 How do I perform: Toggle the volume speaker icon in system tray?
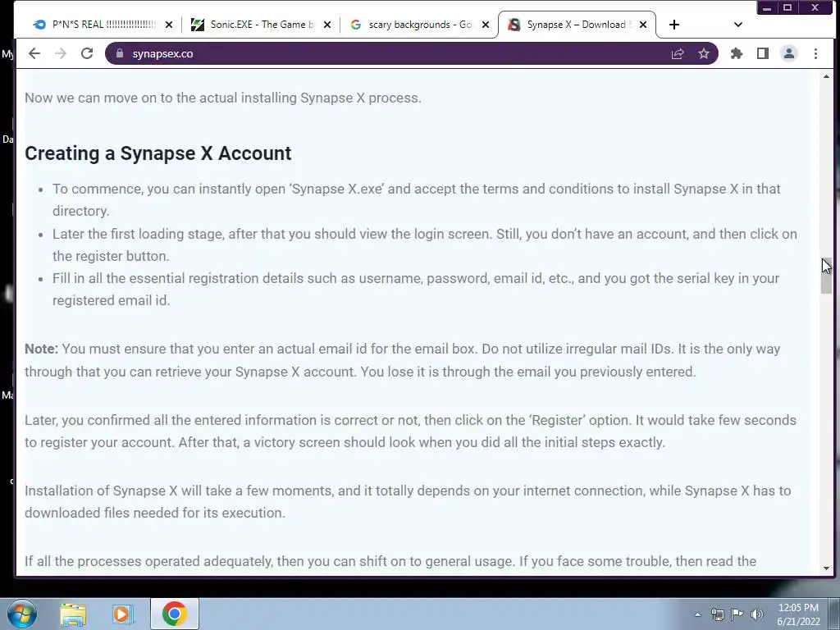click(x=757, y=614)
